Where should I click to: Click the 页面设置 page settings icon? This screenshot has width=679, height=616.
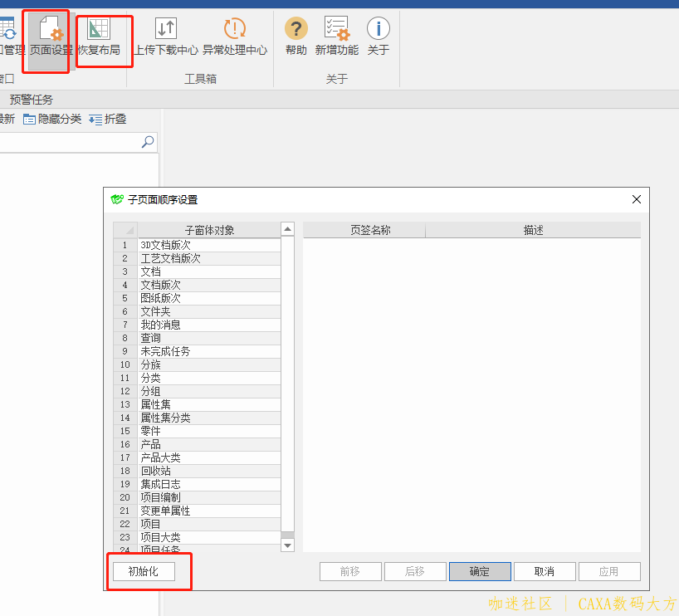[51, 33]
